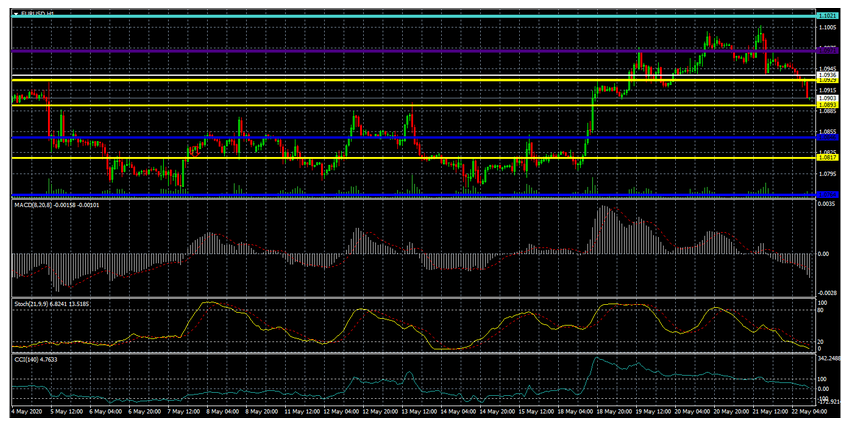This screenshot has width=850, height=427.
Task: Select the purple horizontal resistance line
Action: point(400,50)
